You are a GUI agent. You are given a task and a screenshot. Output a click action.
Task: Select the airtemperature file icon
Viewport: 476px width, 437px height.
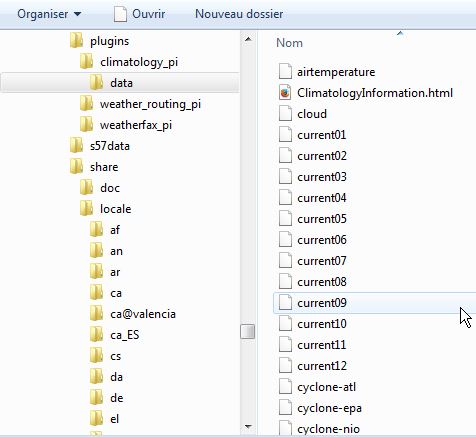285,72
